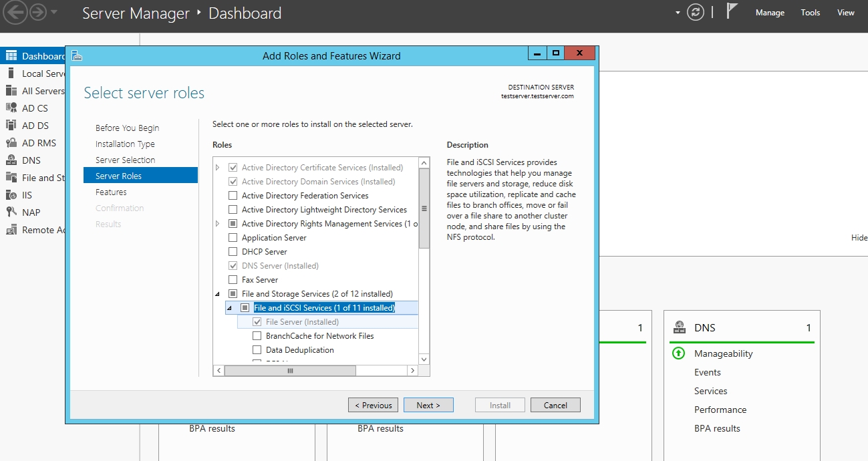Open the Tools menu
The image size is (868, 461).
pyautogui.click(x=810, y=13)
